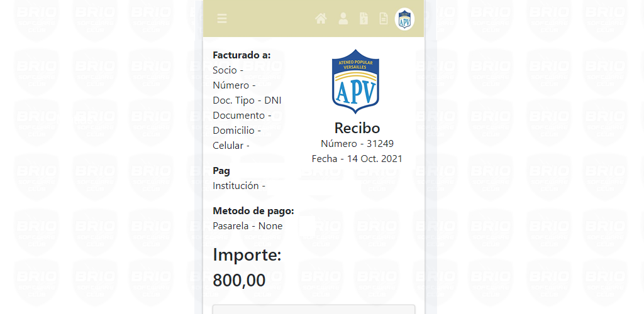Click the 'Celular -' line

(x=231, y=146)
